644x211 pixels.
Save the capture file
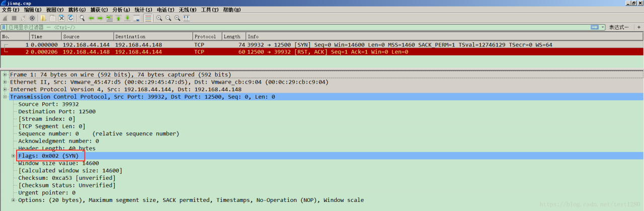coord(52,18)
